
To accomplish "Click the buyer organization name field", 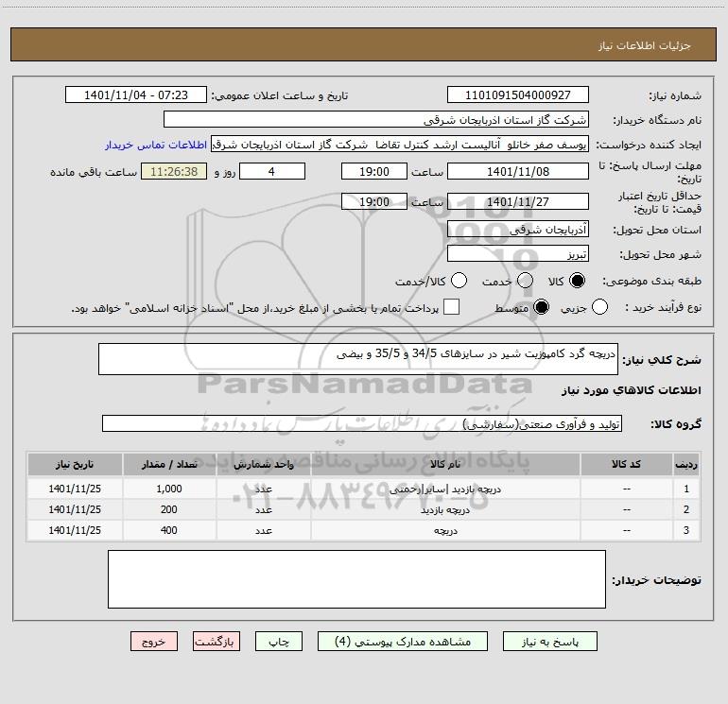I will click(376, 120).
